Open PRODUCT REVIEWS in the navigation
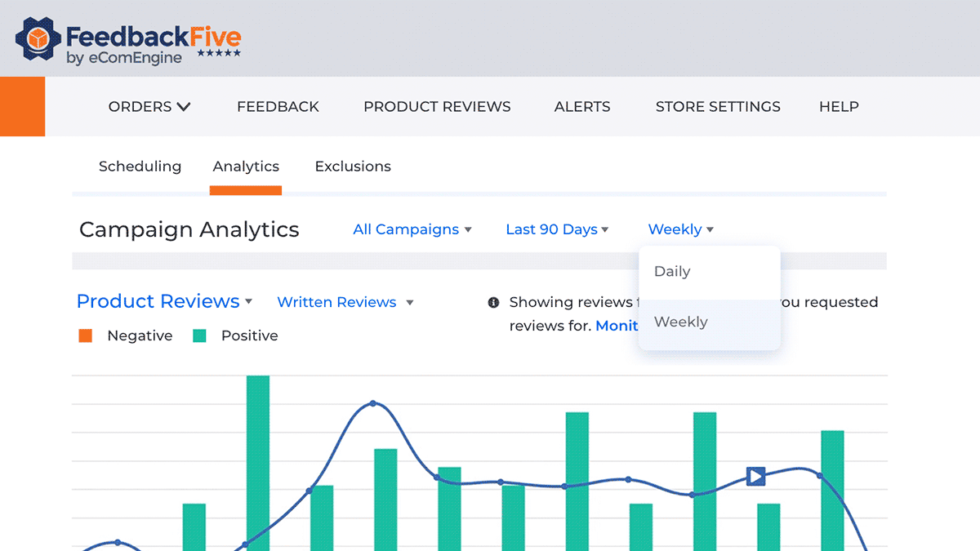 (x=437, y=107)
